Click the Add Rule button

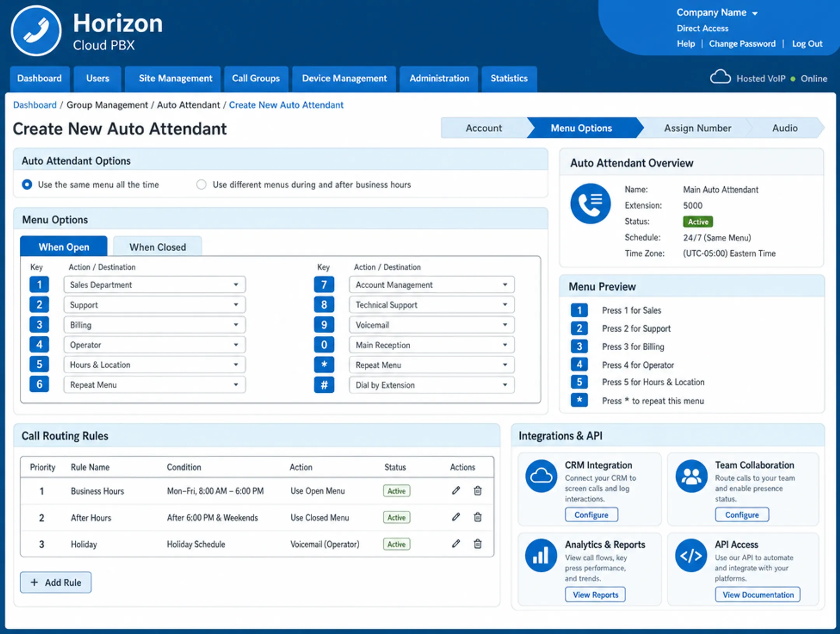[56, 582]
